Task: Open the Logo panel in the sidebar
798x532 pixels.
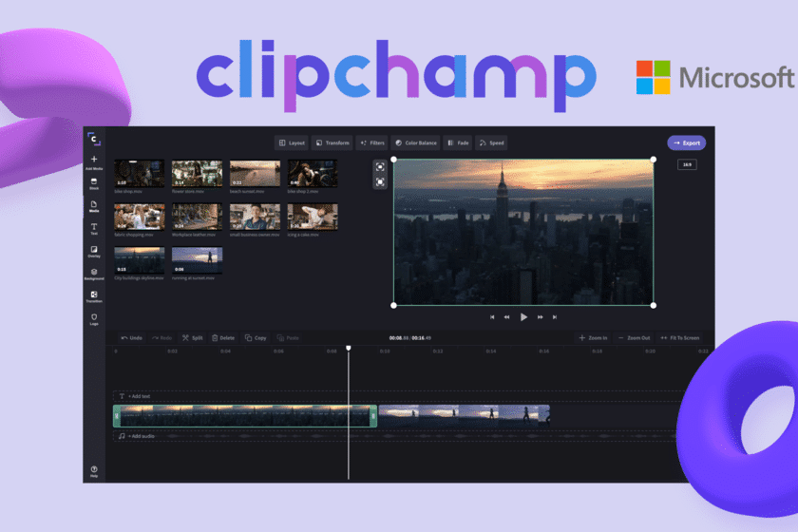Action: 94,319
